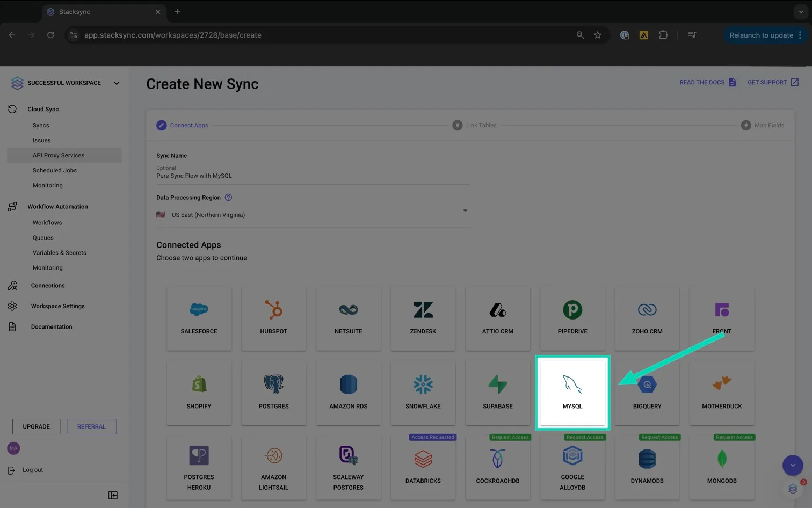Click the REFERRAL button

pos(91,426)
